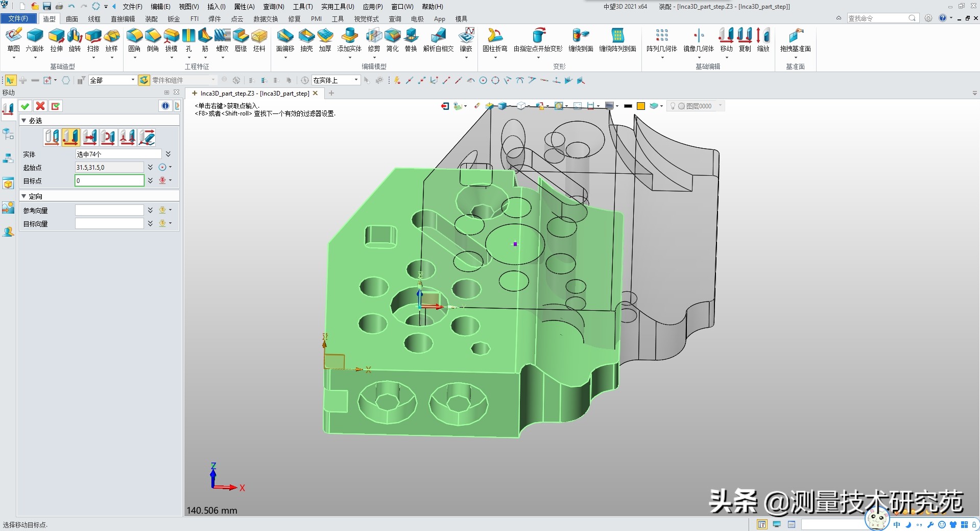
Task: Expand options for 目标点 field
Action: (150, 180)
